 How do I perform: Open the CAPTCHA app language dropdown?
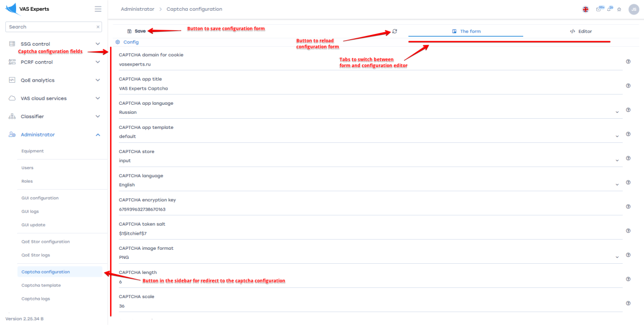618,112
